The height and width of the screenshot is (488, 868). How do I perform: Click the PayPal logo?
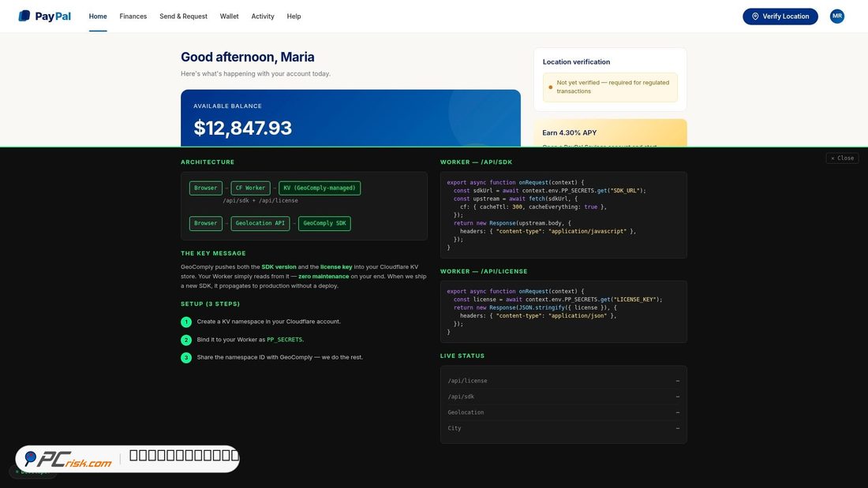pos(44,16)
